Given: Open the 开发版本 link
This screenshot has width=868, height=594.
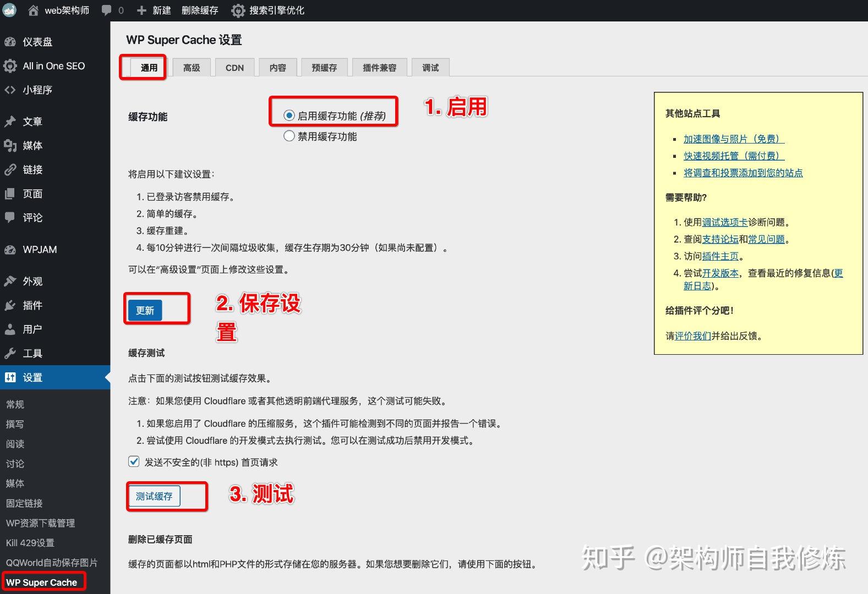Looking at the screenshot, I should pyautogui.click(x=720, y=273).
